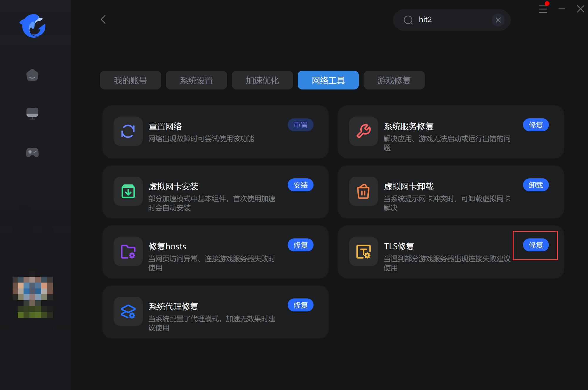Click the 卸载 button for 虚拟网卡卸载
The image size is (588, 390).
pos(536,185)
